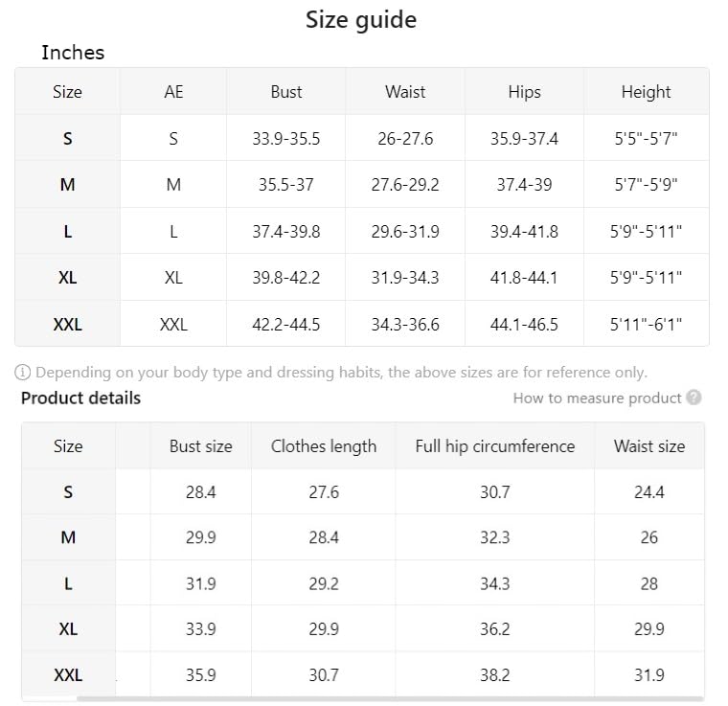Click the "Product details" heading
Image resolution: width=728 pixels, height=706 pixels.
tap(80, 398)
